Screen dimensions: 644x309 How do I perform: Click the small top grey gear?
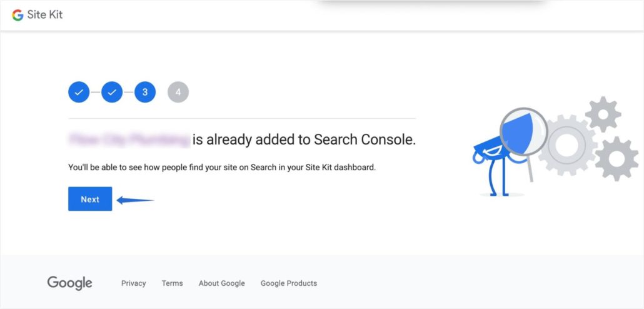pos(603,114)
